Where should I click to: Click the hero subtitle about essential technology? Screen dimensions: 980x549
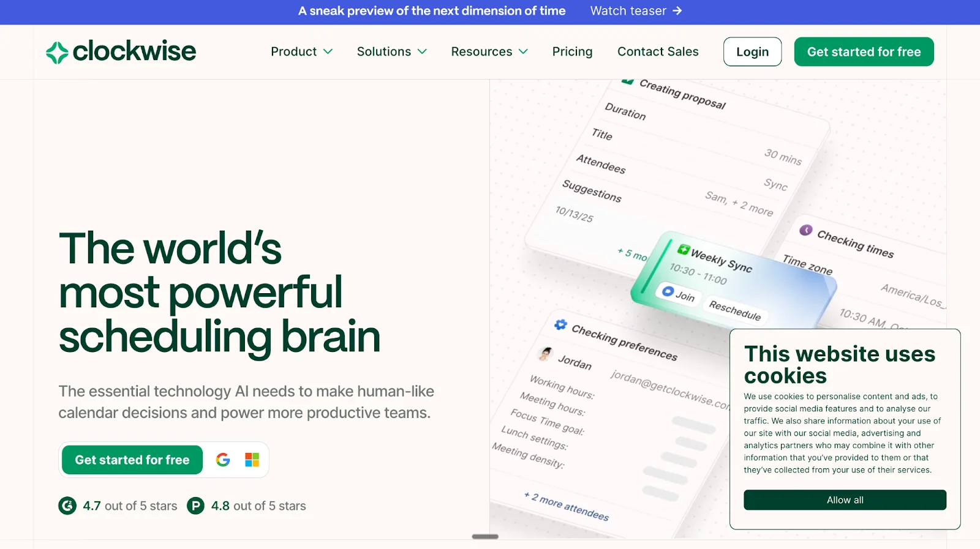246,401
